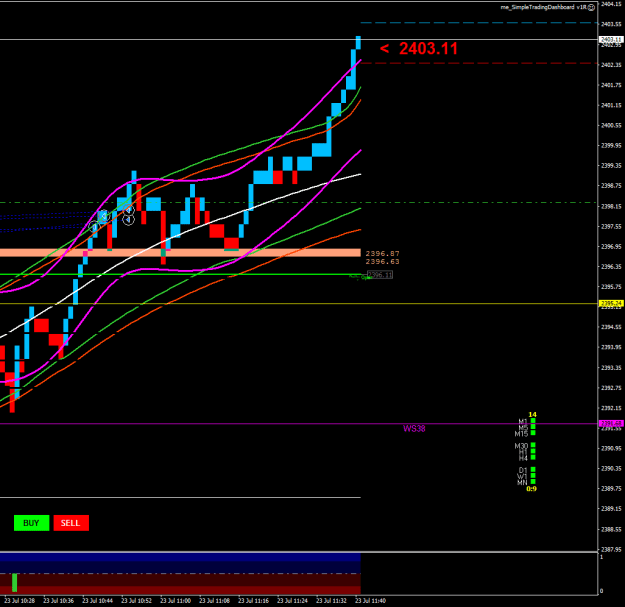This screenshot has width=625, height=607.
Task: Select the salmon supply-demand zone rectangle
Action: [x=180, y=253]
